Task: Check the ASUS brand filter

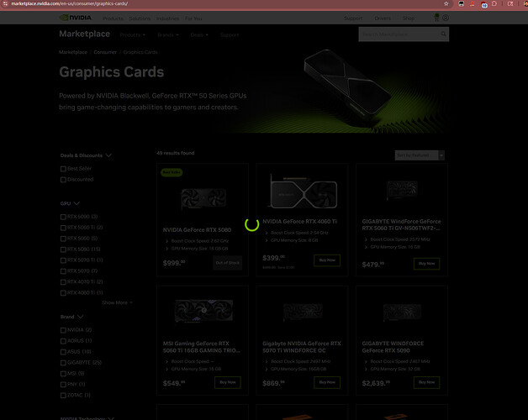Action: tap(63, 352)
